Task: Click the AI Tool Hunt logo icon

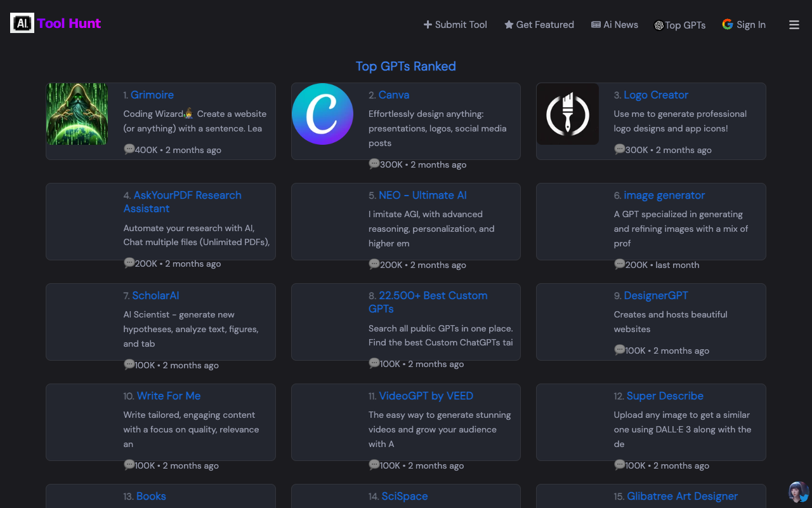Action: 22,23
